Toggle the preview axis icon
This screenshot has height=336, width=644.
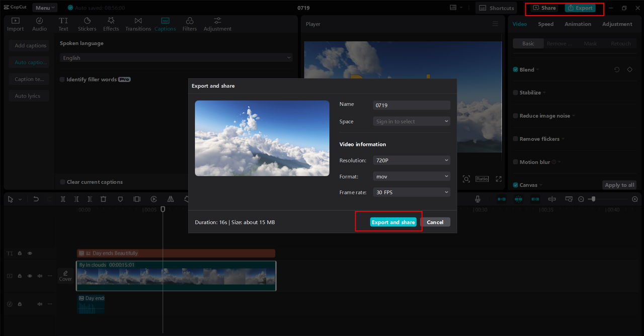click(x=552, y=199)
